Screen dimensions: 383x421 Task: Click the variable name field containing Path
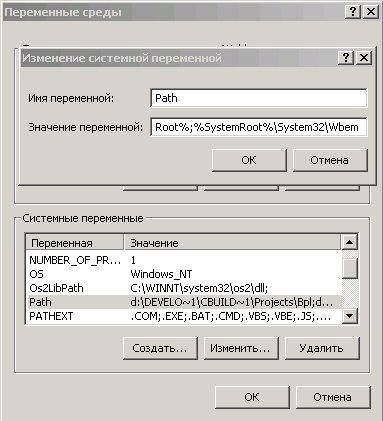coord(259,98)
